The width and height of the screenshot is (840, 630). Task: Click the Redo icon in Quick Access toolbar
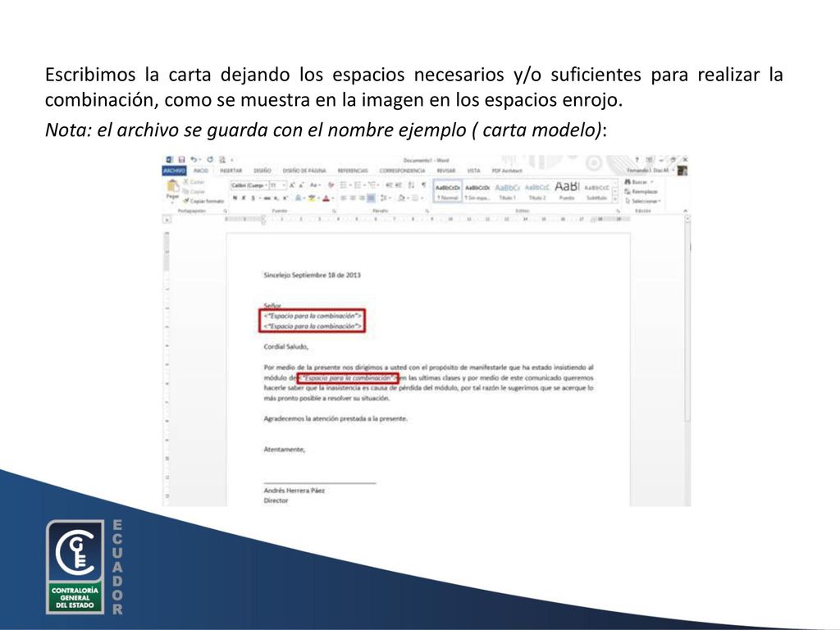pyautogui.click(x=210, y=160)
